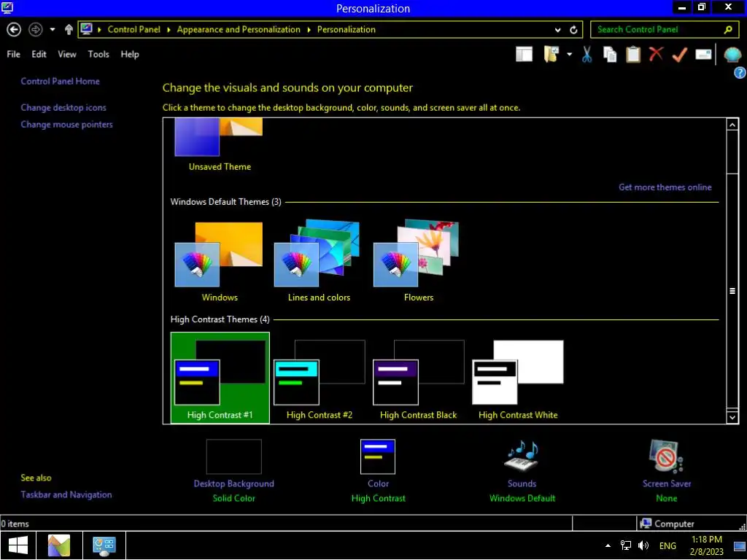Click the Control Panel taskbar icon
The height and width of the screenshot is (560, 747).
[x=104, y=545]
